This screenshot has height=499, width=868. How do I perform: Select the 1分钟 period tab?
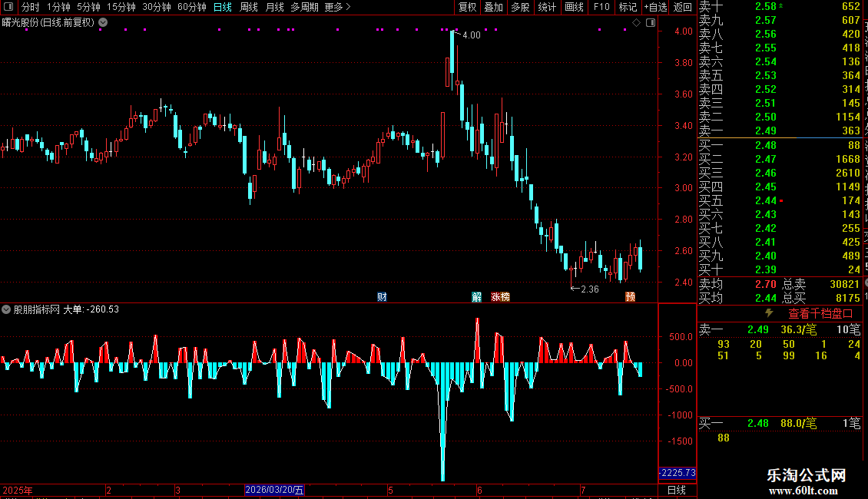(58, 7)
